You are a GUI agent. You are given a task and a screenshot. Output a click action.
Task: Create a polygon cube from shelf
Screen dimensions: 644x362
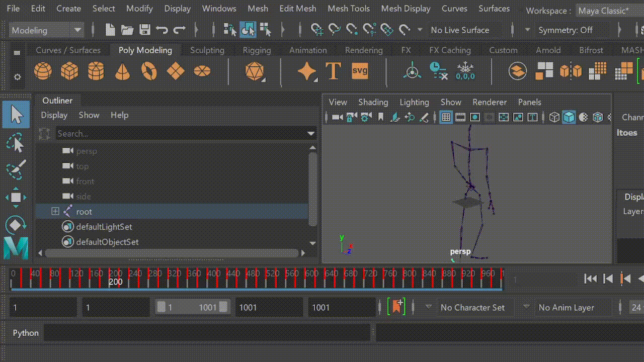(x=69, y=71)
